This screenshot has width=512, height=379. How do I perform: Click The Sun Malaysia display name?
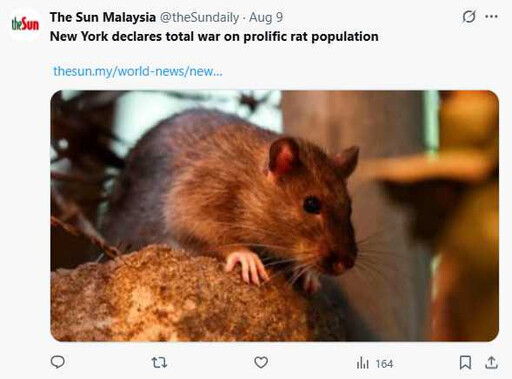click(103, 17)
